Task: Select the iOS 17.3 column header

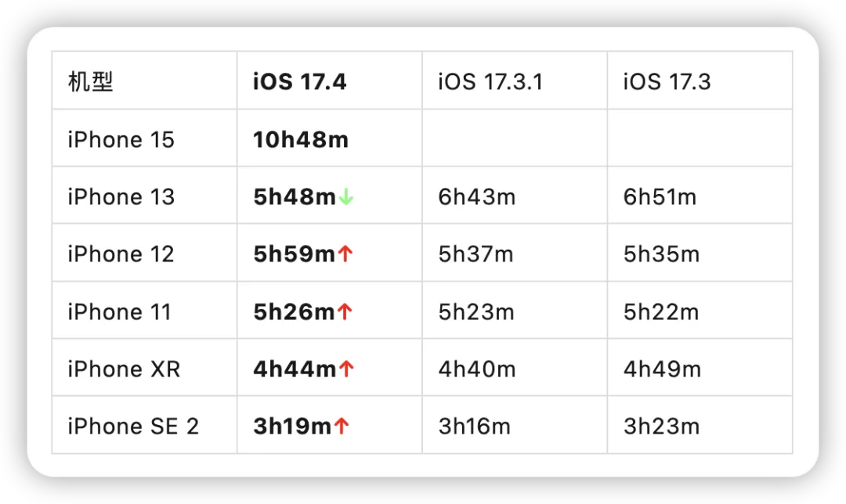Action: click(x=667, y=81)
